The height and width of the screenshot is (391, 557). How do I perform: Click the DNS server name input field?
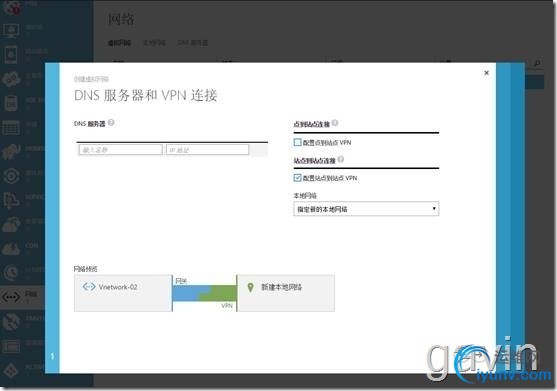click(120, 150)
